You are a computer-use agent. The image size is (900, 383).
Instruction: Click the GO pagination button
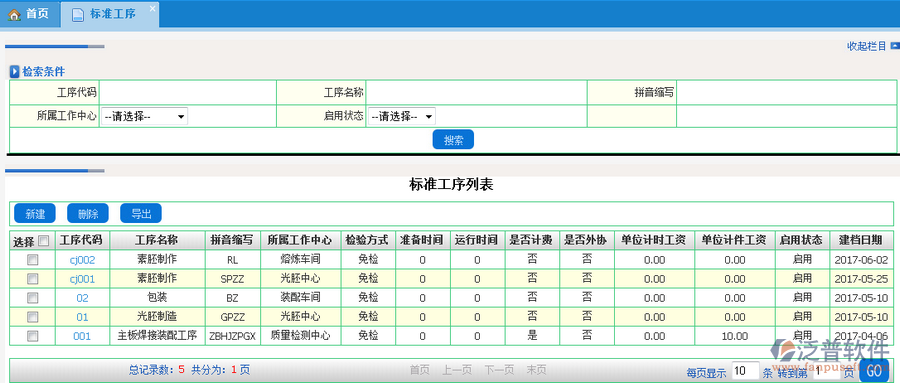tap(874, 371)
